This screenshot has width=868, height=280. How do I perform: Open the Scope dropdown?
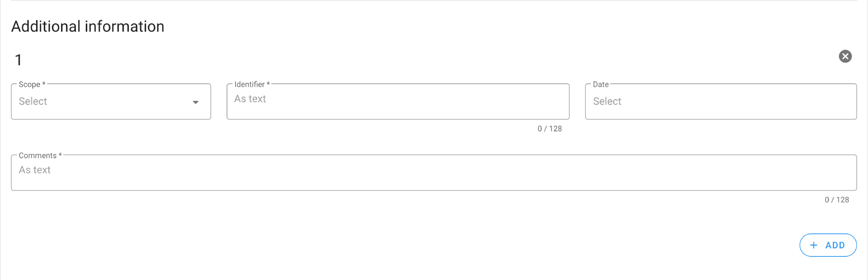[x=111, y=101]
